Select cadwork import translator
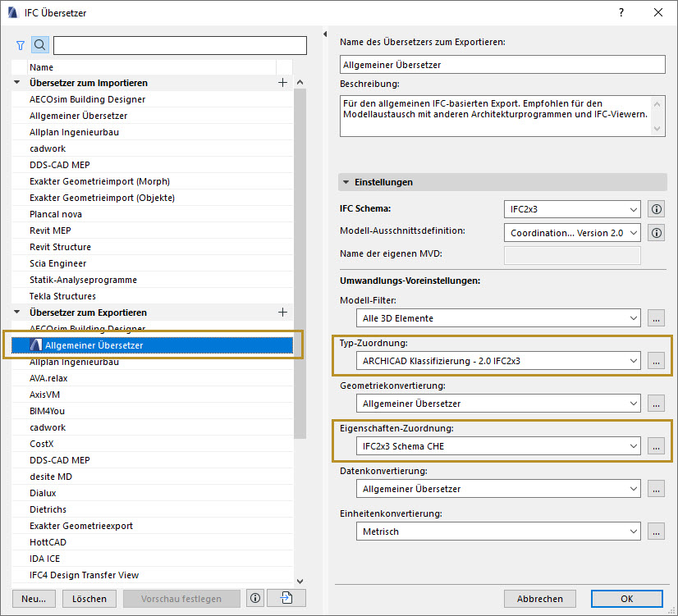This screenshot has width=678, height=616. [153, 148]
